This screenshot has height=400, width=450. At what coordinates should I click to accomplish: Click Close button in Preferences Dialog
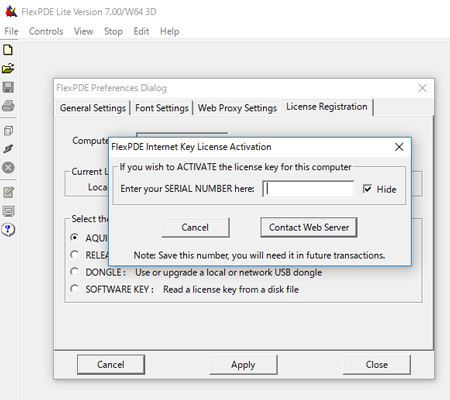pyautogui.click(x=377, y=365)
